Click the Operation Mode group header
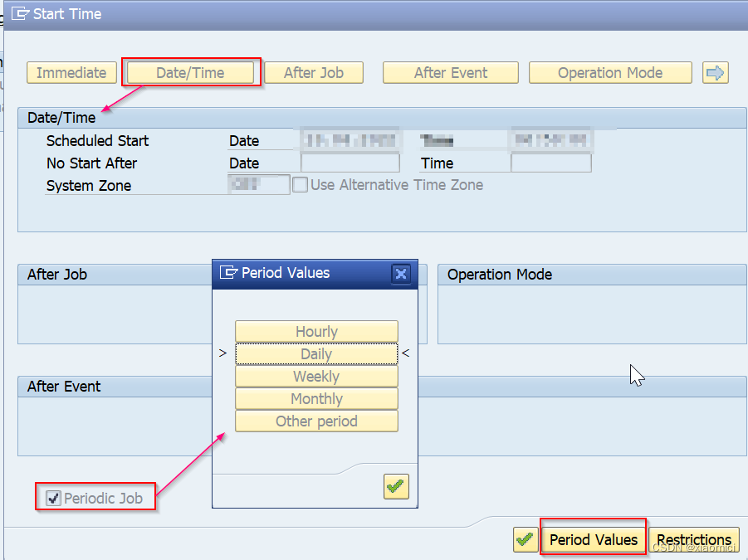The image size is (748, 560). (x=592, y=275)
